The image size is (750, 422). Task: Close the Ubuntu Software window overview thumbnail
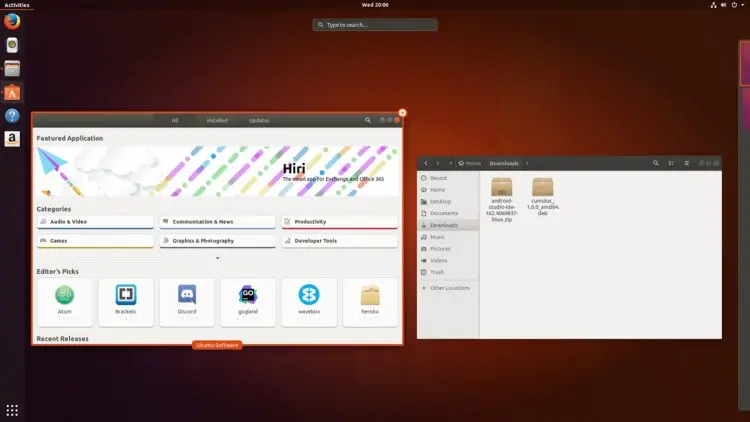[402, 113]
